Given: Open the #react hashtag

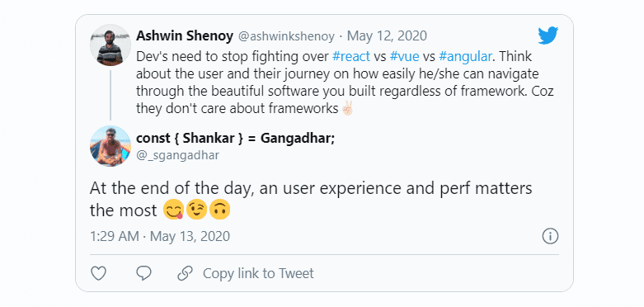Looking at the screenshot, I should 351,56.
